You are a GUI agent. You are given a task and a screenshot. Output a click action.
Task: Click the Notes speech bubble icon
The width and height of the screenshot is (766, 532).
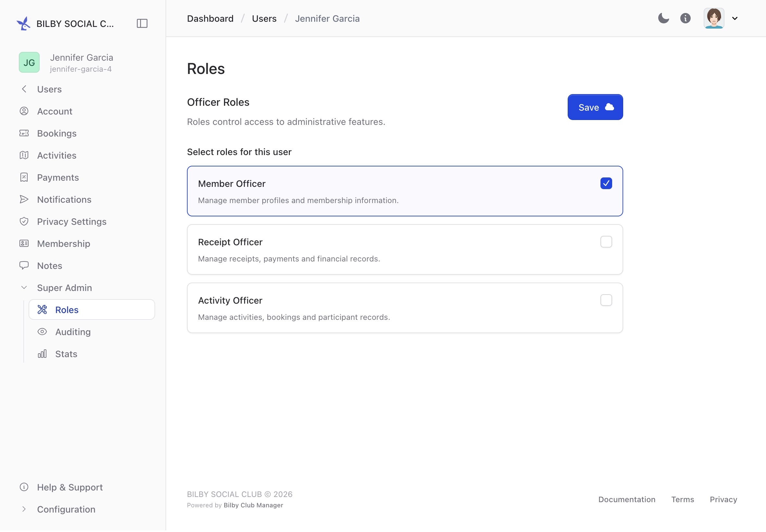[x=24, y=265]
